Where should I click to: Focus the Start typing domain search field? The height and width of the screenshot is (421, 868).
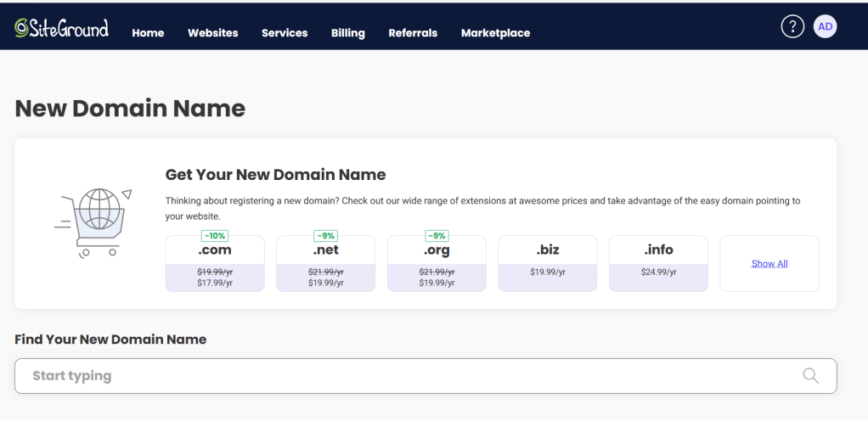coord(408,376)
